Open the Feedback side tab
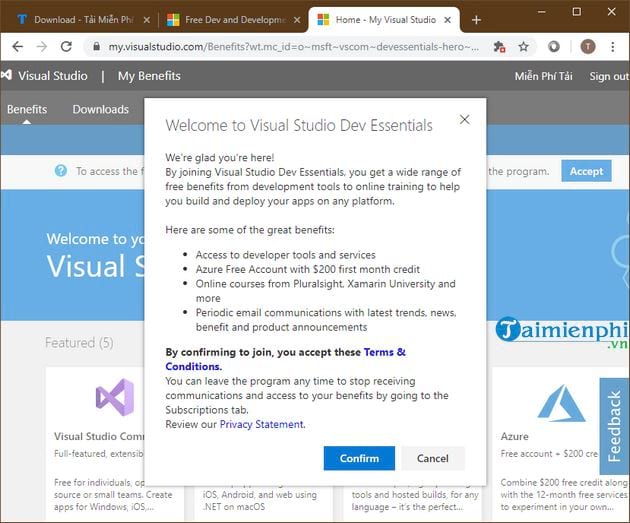Screen dimensions: 630x523 coord(614,426)
